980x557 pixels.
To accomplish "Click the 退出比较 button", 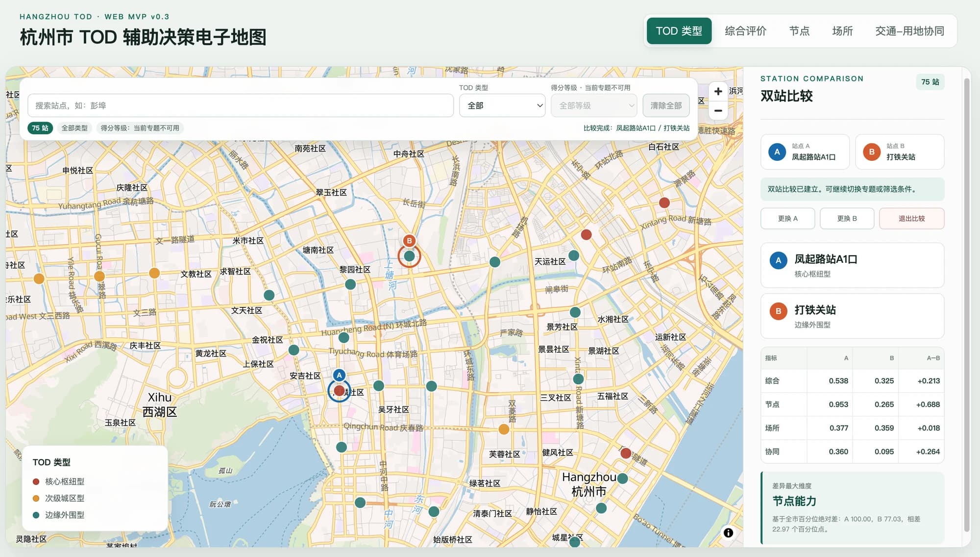I will 911,219.
